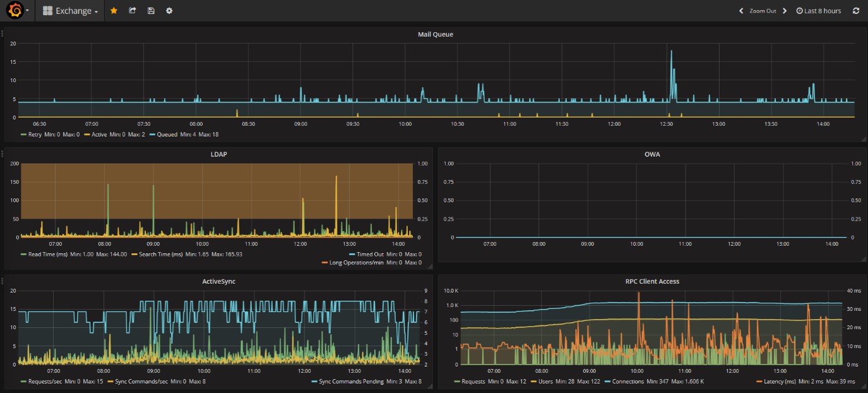Open the share dashboard icon

click(132, 11)
